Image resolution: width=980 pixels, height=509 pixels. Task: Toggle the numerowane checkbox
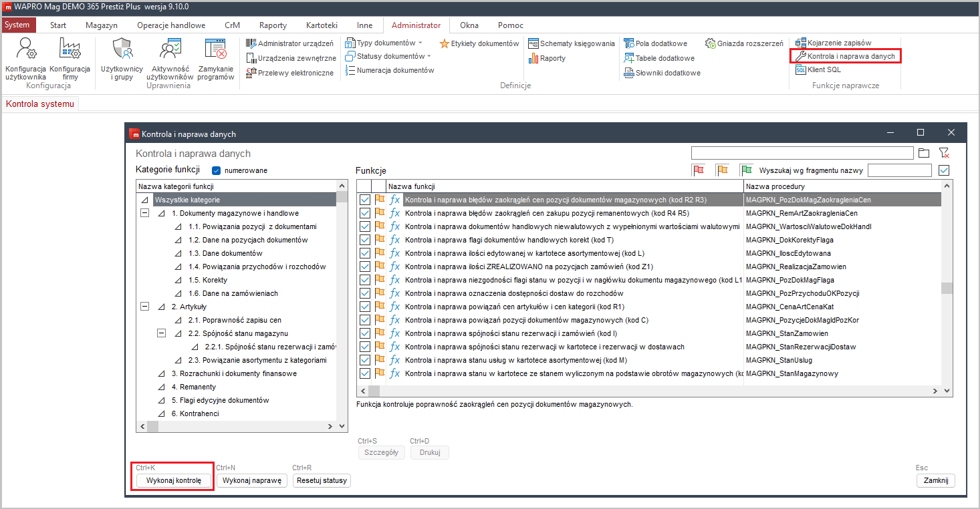(x=217, y=170)
